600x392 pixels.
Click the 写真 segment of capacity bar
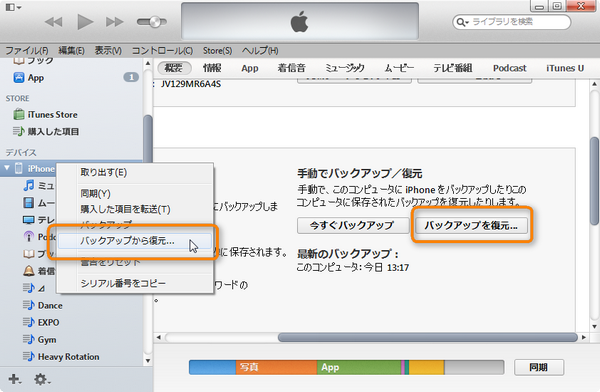coord(276,367)
